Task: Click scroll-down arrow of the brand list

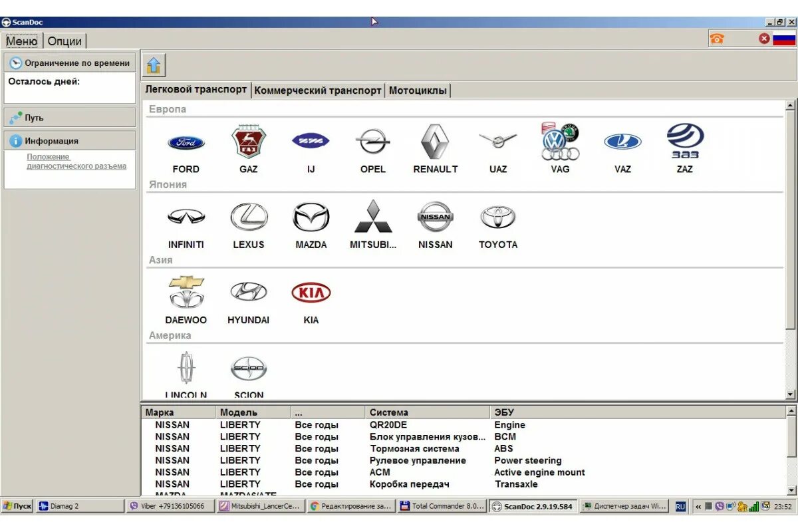Action: pos(790,394)
